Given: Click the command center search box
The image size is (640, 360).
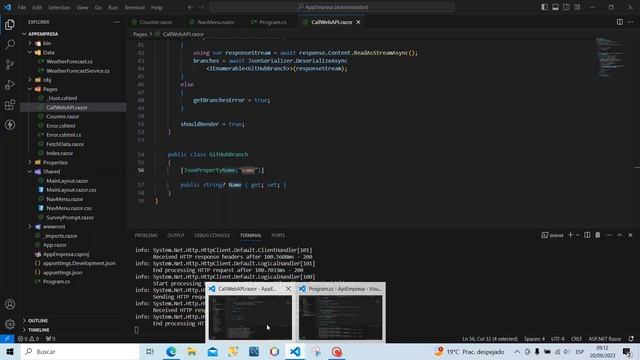Looking at the screenshot, I should (x=332, y=7).
